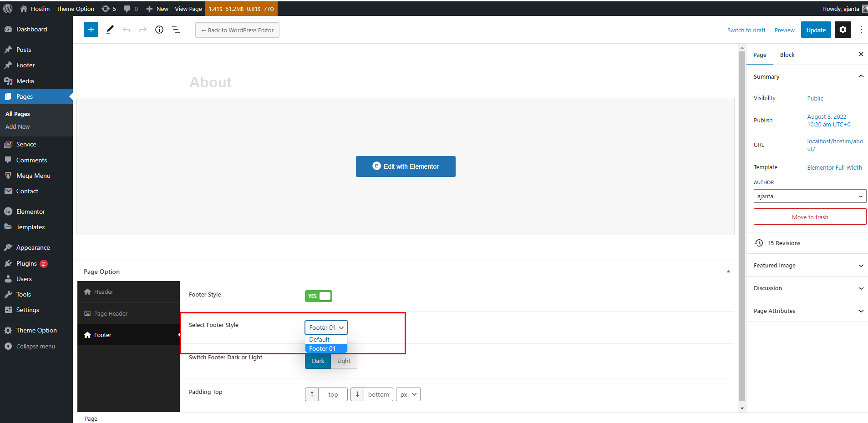Click the Edit with Elementor button
868x423 pixels.
pyautogui.click(x=406, y=166)
